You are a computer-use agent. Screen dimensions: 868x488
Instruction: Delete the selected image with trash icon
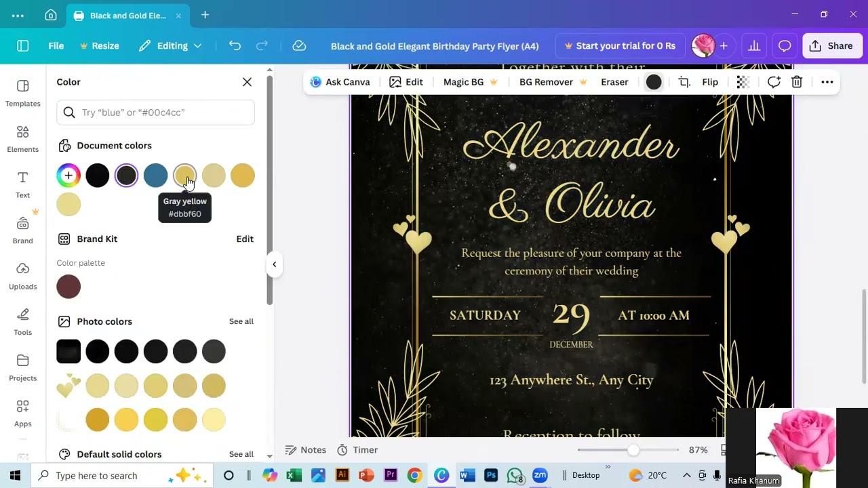click(x=797, y=82)
